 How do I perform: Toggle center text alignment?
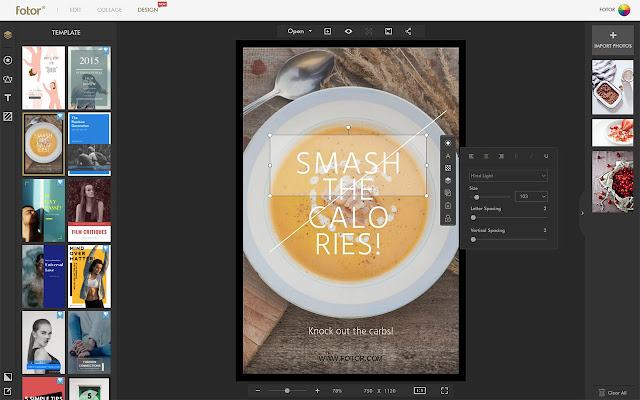(x=486, y=157)
